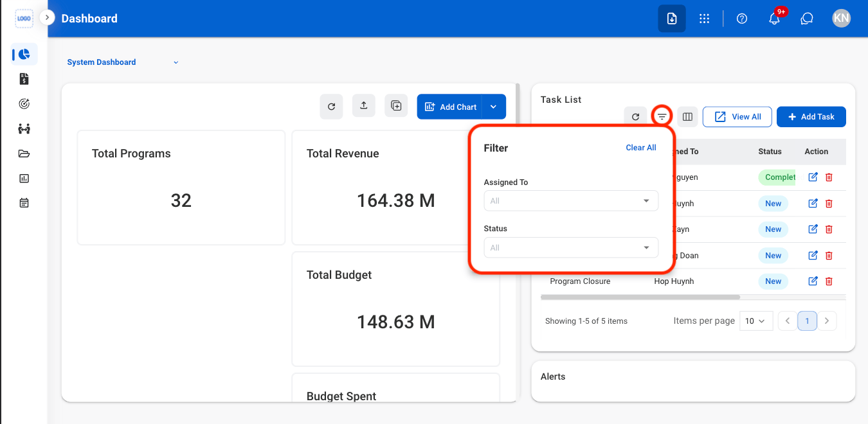Click the duplicate-plus icon beside Add Chart
The height and width of the screenshot is (424, 868).
396,106
